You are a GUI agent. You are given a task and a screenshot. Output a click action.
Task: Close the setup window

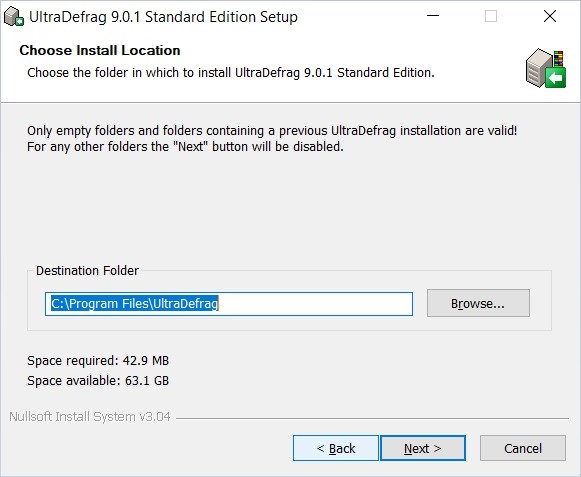(x=550, y=16)
